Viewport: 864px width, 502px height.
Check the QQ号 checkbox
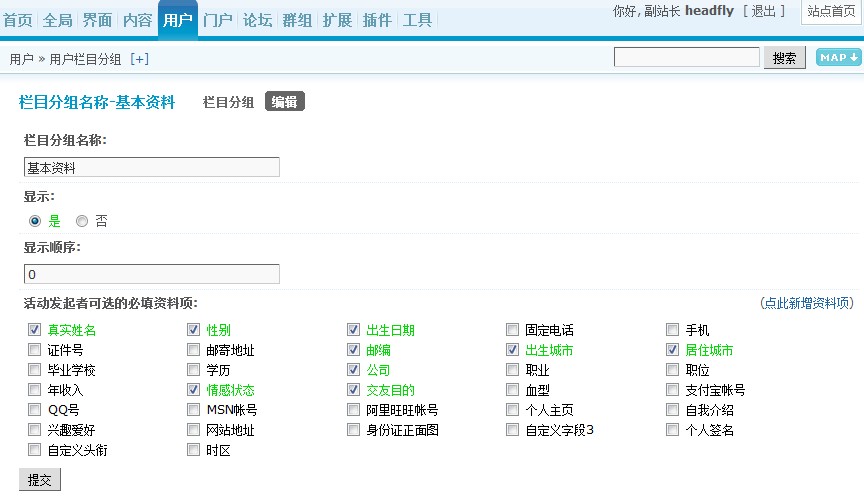click(34, 409)
